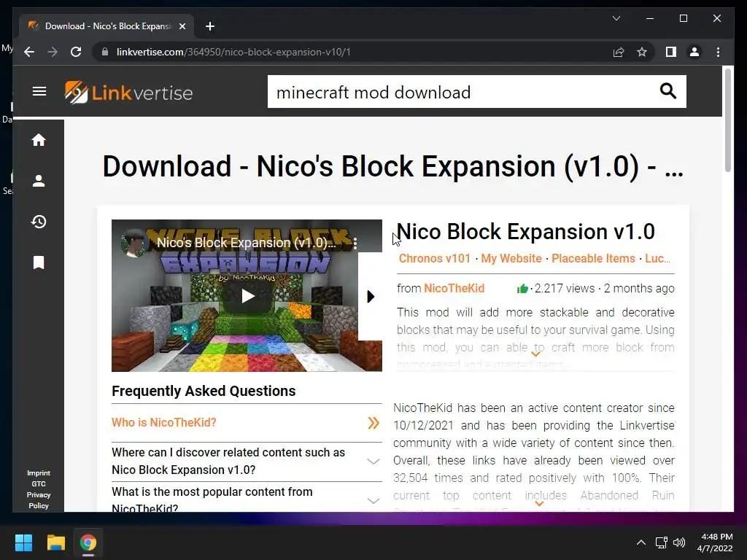Image resolution: width=747 pixels, height=560 pixels.
Task: Expand the NicoTheKid creator description
Action: [539, 503]
